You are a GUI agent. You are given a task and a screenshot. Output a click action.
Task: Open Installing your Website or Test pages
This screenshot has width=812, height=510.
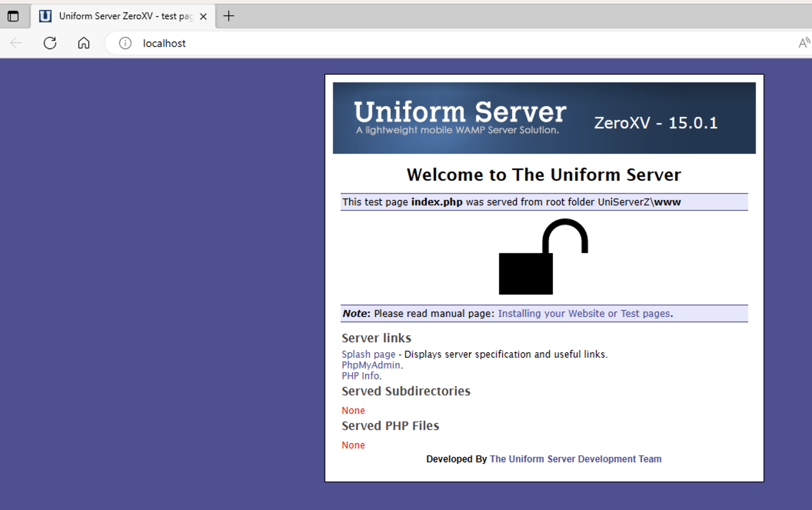(x=584, y=313)
